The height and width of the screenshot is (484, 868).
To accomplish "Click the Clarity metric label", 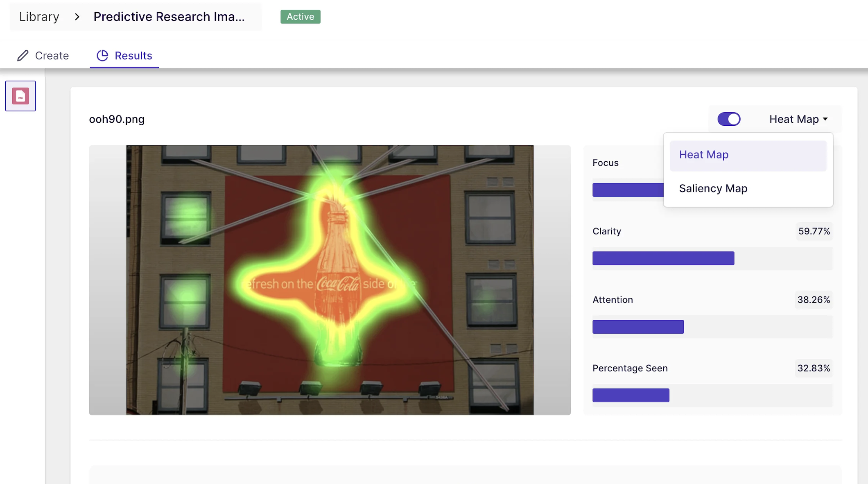I will pos(607,231).
